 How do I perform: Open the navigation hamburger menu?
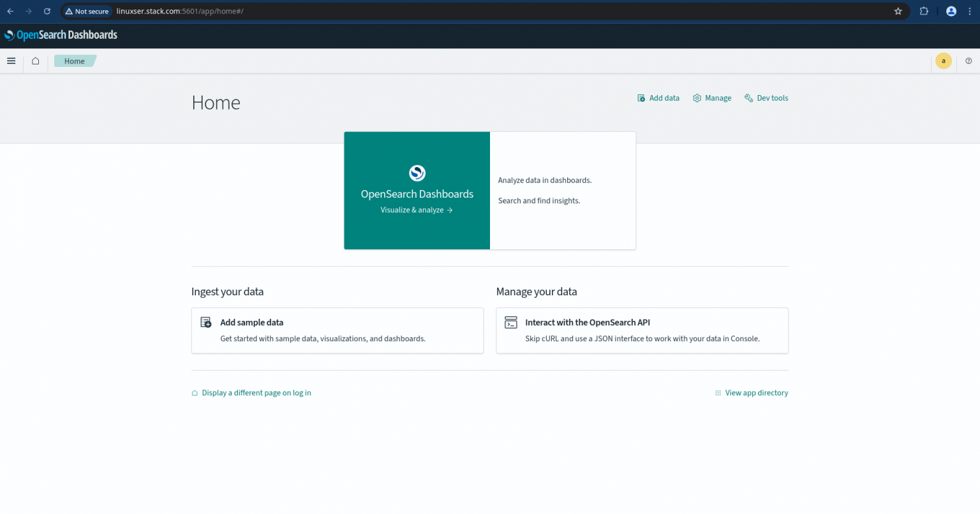(x=11, y=61)
